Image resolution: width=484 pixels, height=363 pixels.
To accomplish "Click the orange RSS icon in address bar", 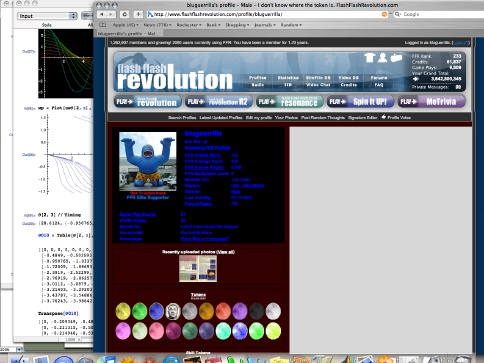I will [x=384, y=14].
